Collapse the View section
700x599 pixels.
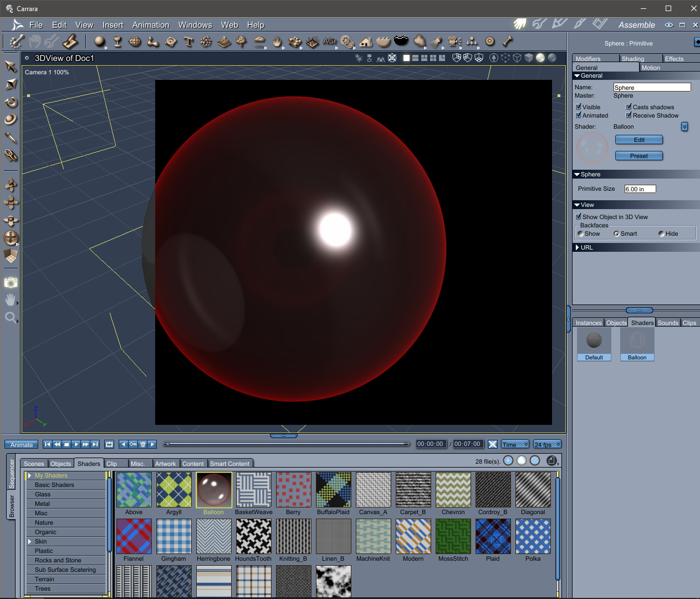[x=577, y=205]
